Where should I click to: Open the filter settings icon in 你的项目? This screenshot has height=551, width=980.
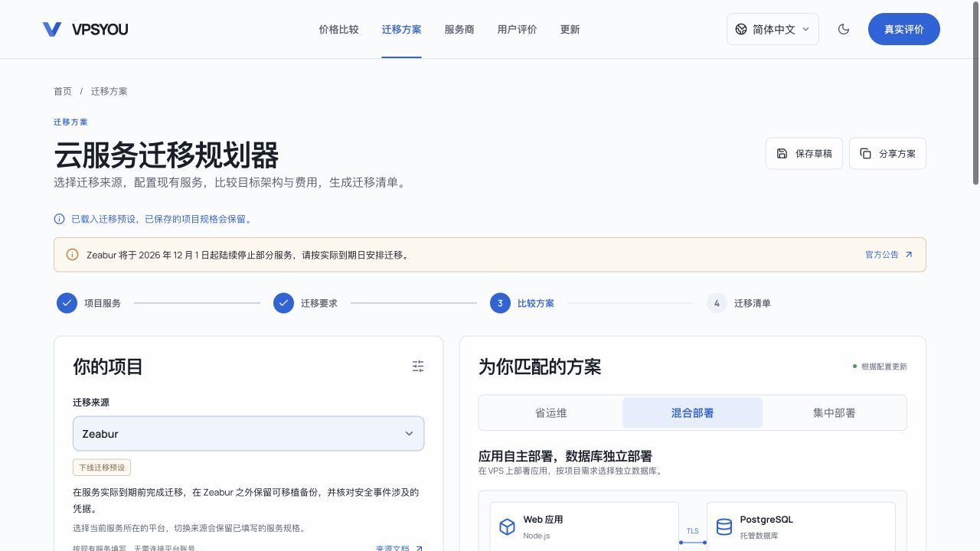tap(418, 367)
